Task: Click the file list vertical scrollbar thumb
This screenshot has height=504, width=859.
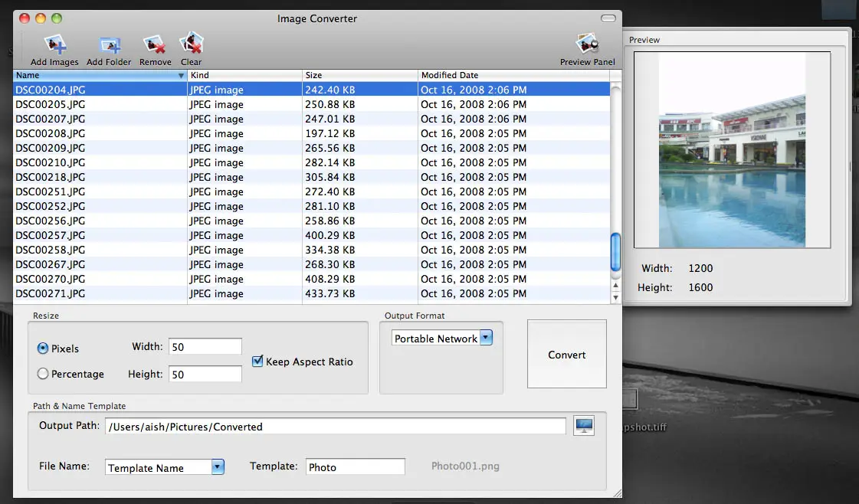Action: click(616, 251)
